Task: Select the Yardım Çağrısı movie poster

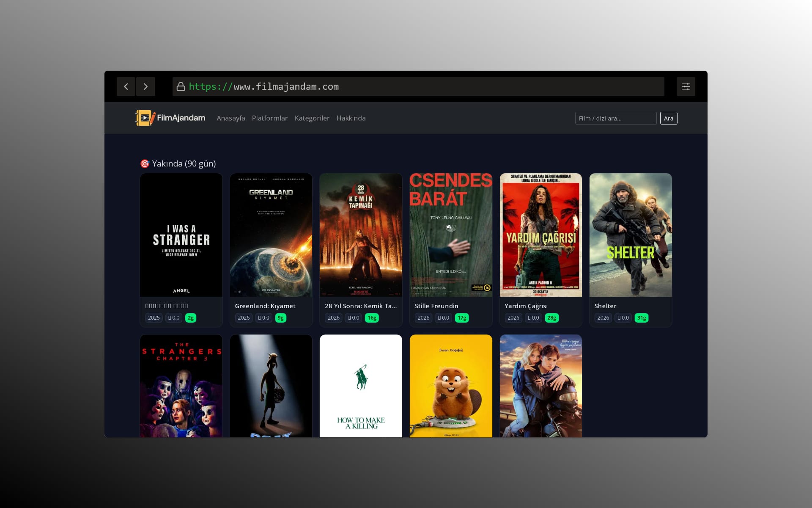Action: tap(540, 235)
